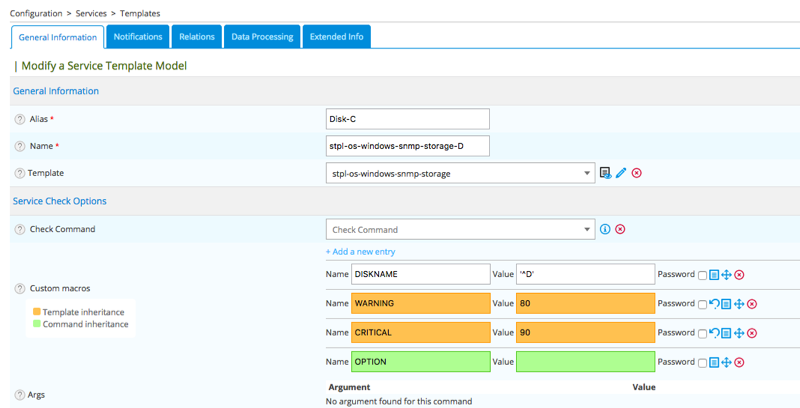Click the info icon next to Check Command
This screenshot has width=800, height=408.
pos(605,229)
